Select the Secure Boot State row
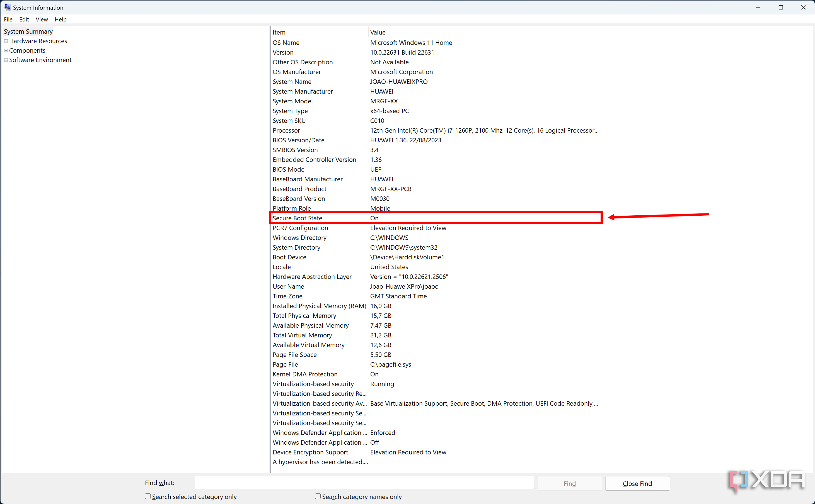815x504 pixels. [435, 218]
